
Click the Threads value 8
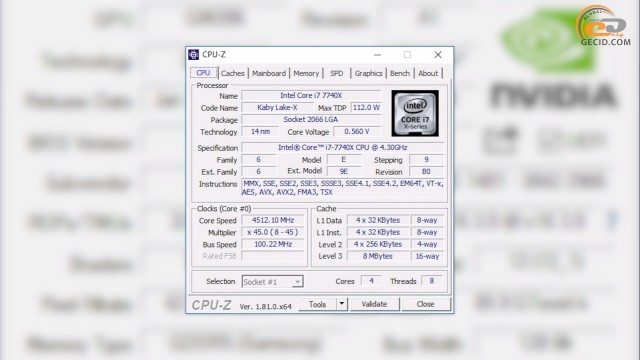tap(431, 281)
